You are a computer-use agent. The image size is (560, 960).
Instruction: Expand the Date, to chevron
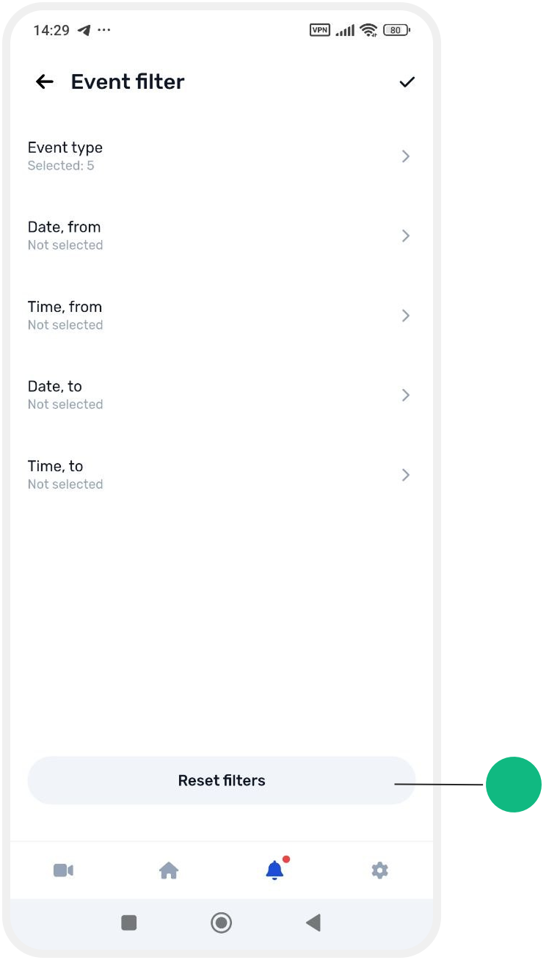(x=406, y=395)
